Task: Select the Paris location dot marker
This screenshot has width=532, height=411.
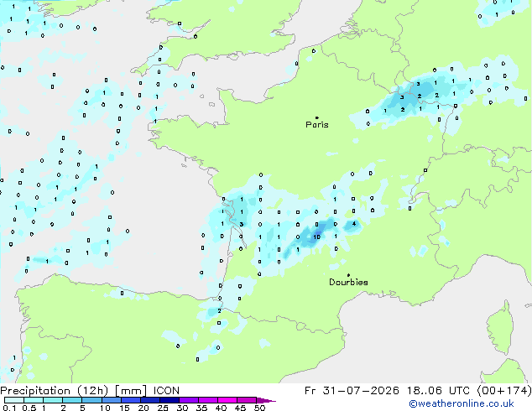Action: [x=317, y=117]
